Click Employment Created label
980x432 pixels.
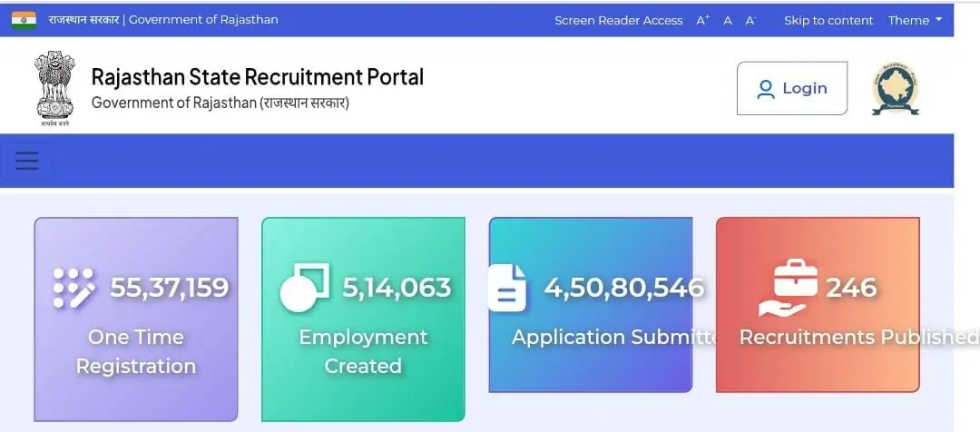click(x=363, y=351)
